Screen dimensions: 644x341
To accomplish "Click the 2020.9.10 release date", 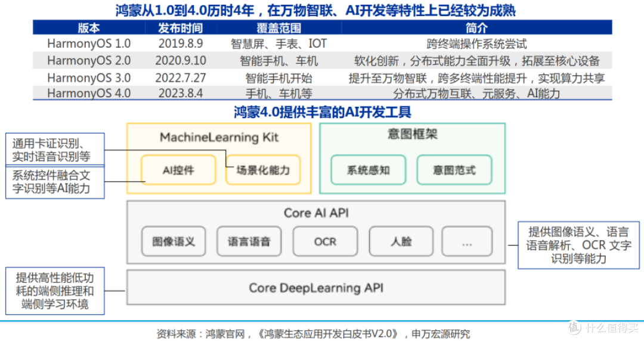I will 181,61.
